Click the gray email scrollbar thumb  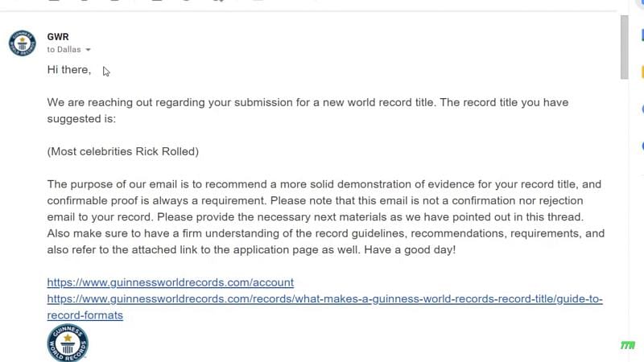tap(625, 47)
